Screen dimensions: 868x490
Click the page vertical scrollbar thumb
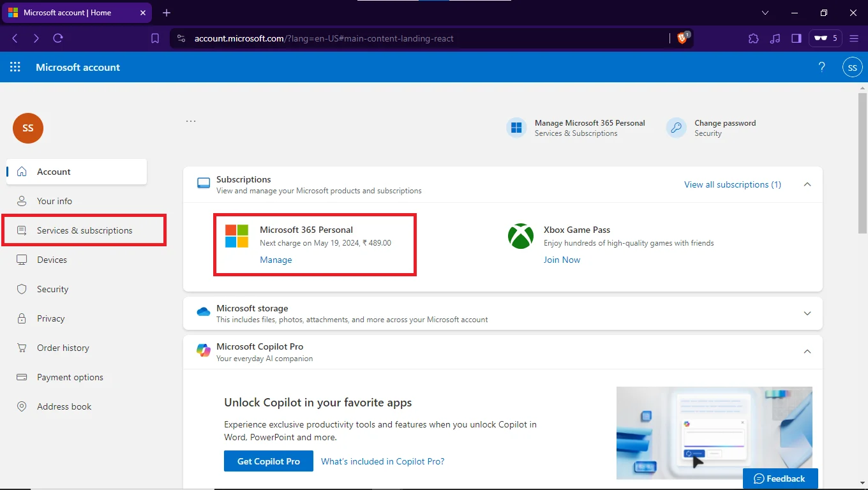click(862, 163)
